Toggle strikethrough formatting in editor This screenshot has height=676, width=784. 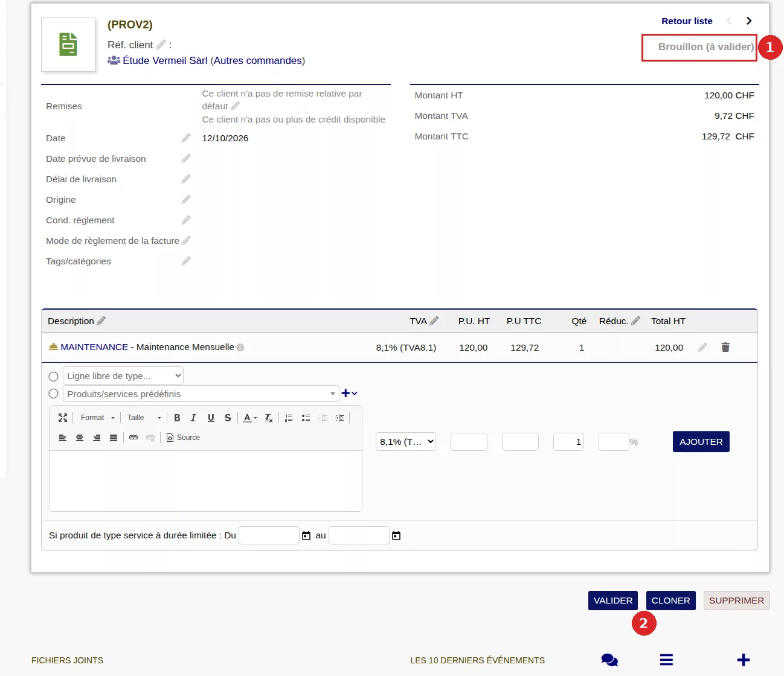[228, 418]
